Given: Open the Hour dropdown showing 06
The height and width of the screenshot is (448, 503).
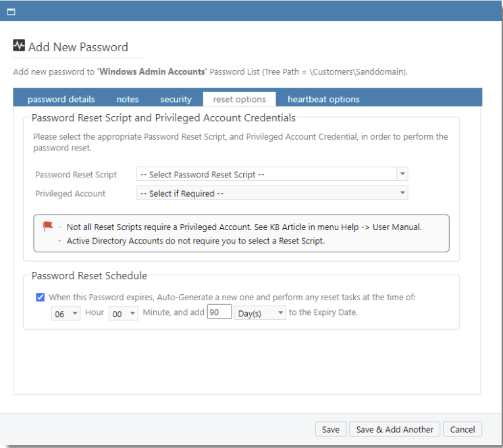Looking at the screenshot, I should pyautogui.click(x=65, y=314).
